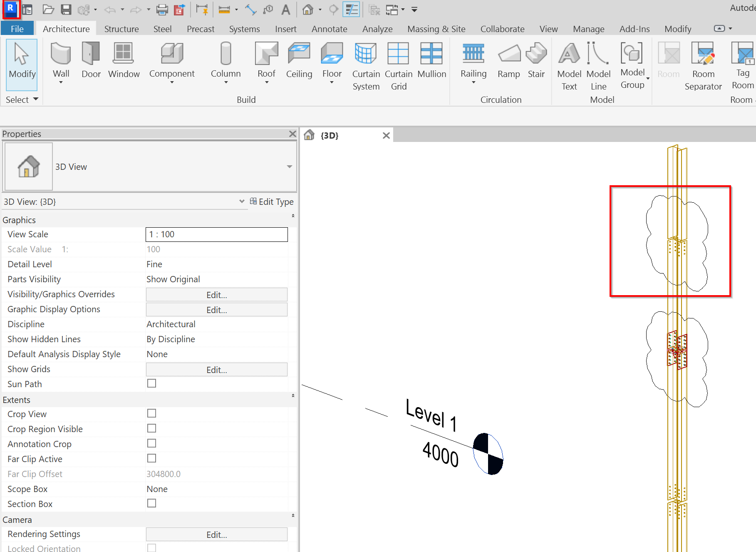The width and height of the screenshot is (756, 552).
Task: Enable the Sun Path checkbox
Action: 151,383
